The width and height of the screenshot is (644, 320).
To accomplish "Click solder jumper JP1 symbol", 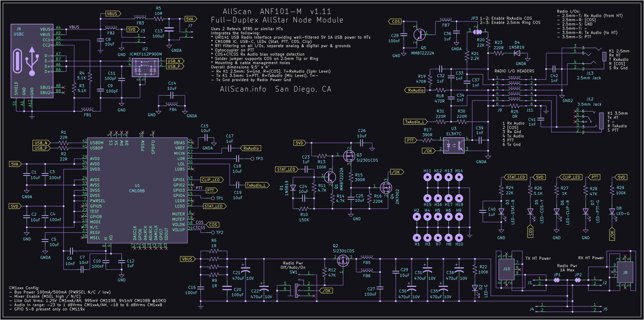I will [556, 280].
